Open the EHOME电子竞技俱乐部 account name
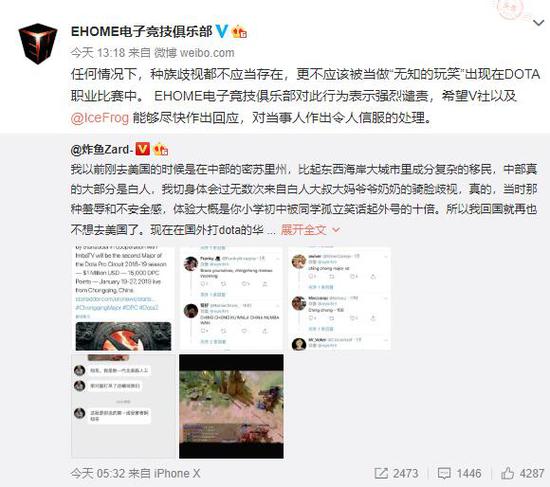Viewport: 550px width, 487px height. click(141, 32)
